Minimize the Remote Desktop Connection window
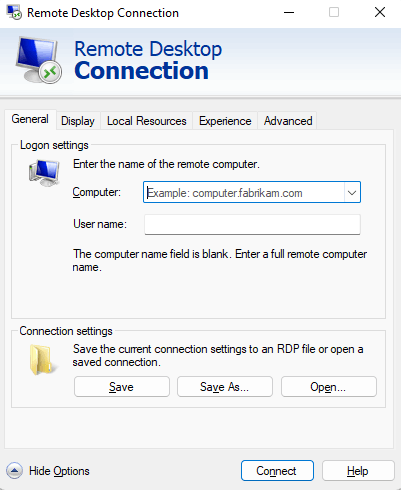 click(289, 13)
